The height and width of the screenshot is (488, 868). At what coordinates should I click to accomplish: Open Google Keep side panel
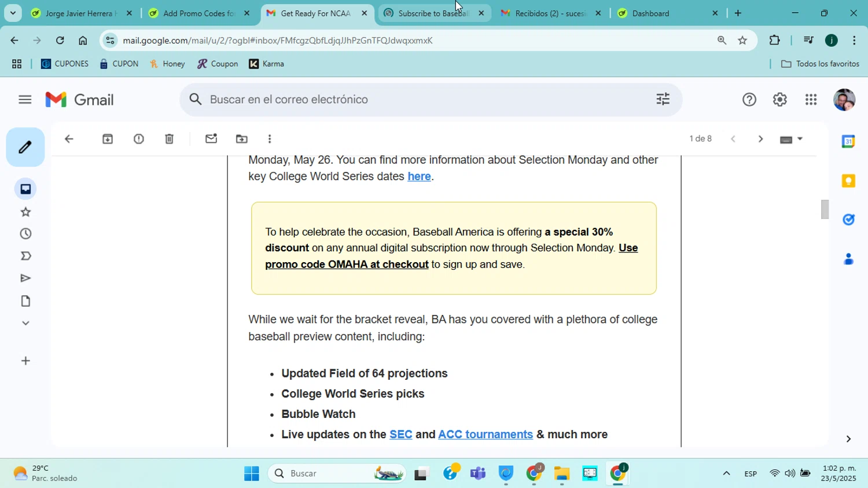coord(848,181)
